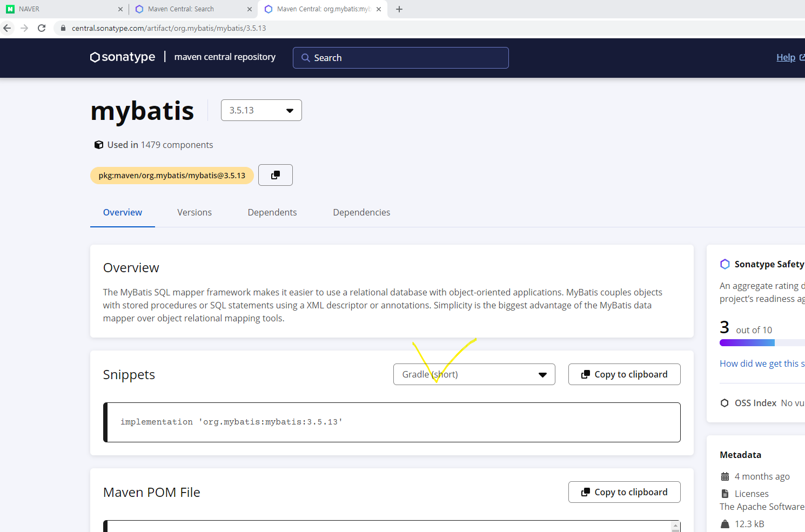
Task: Click the address bar lock icon
Action: point(63,28)
